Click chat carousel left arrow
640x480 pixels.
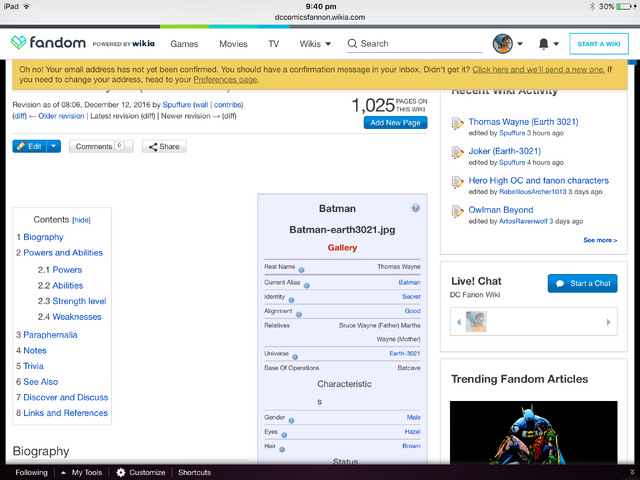tap(459, 322)
